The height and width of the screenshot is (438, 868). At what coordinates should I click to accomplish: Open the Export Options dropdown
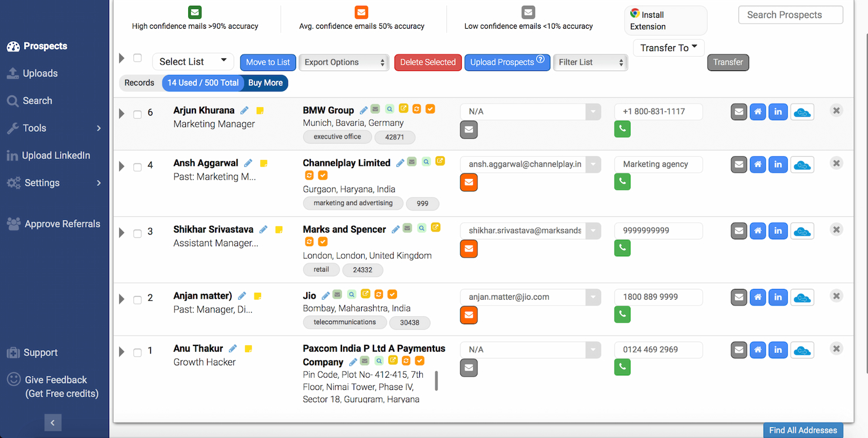point(344,62)
